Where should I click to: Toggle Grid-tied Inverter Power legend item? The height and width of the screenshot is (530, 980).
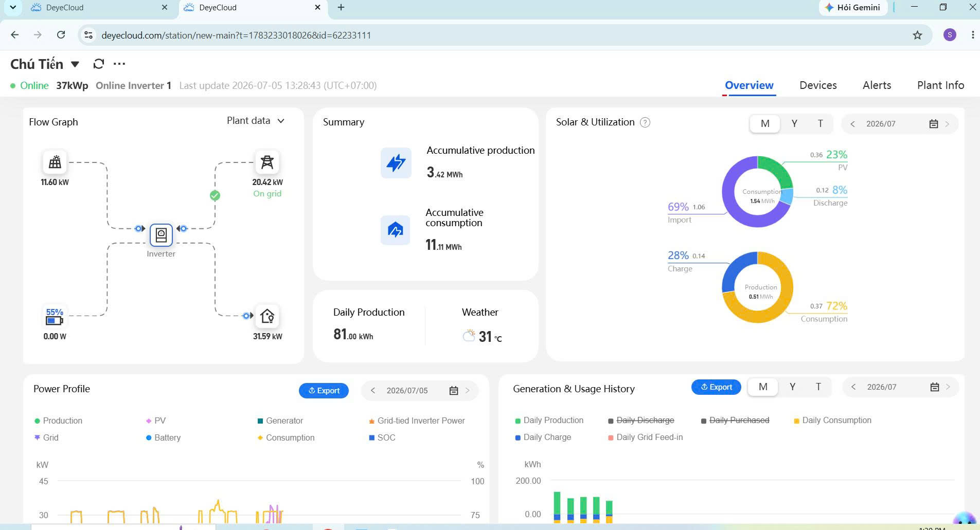417,421
